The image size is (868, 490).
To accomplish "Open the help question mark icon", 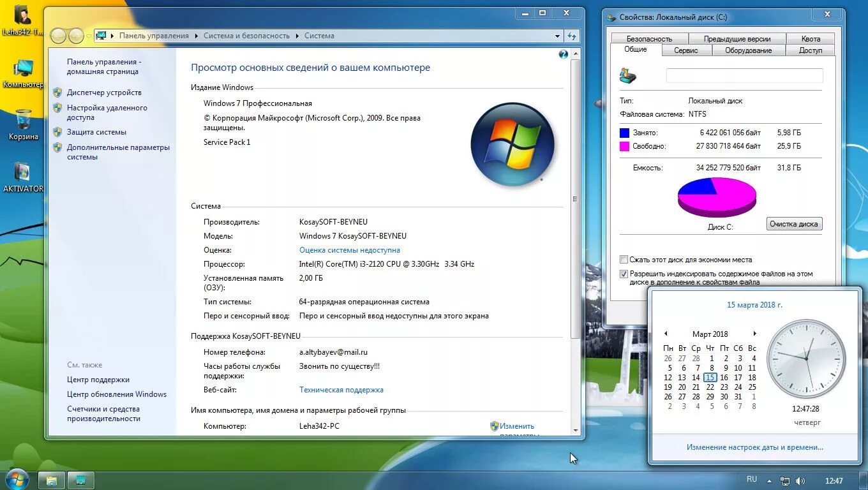I will click(563, 55).
